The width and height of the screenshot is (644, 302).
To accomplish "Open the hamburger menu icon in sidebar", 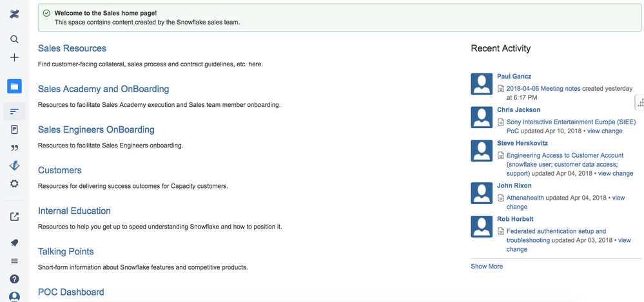I will pyautogui.click(x=14, y=261).
